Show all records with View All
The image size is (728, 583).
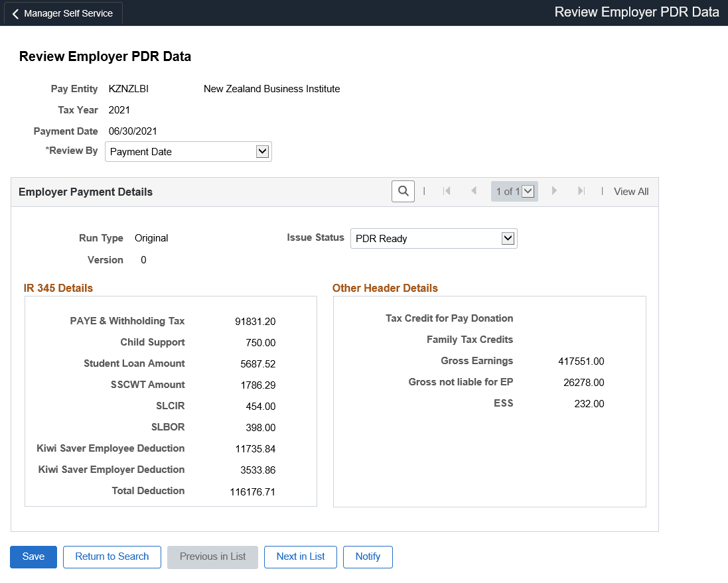click(x=630, y=191)
